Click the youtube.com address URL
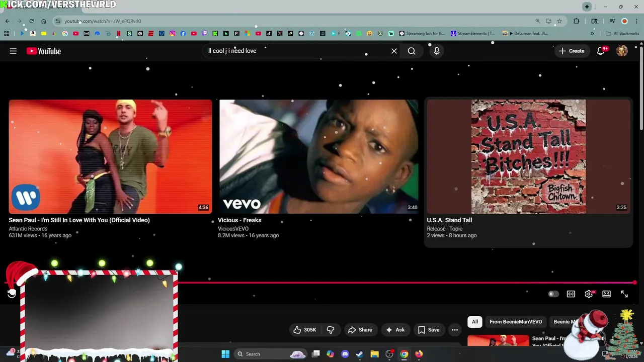Screen dimensions: 644x362 click(103, 21)
